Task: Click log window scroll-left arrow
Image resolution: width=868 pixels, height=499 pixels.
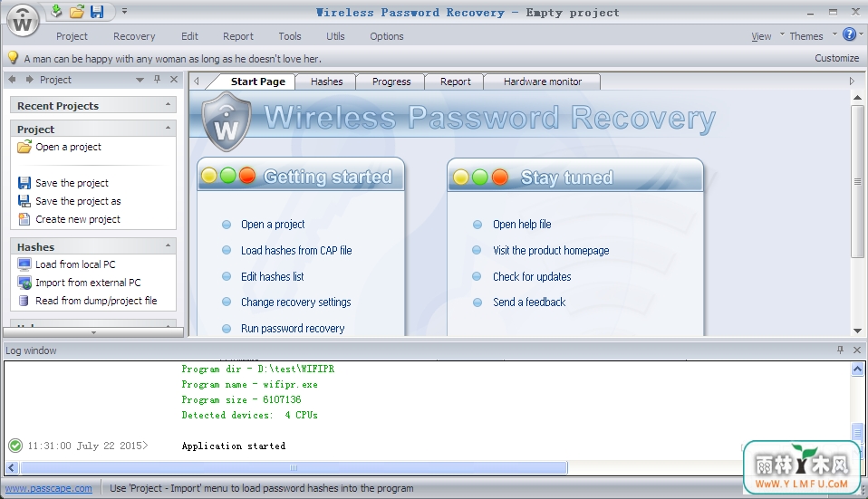Action: pyautogui.click(x=11, y=468)
